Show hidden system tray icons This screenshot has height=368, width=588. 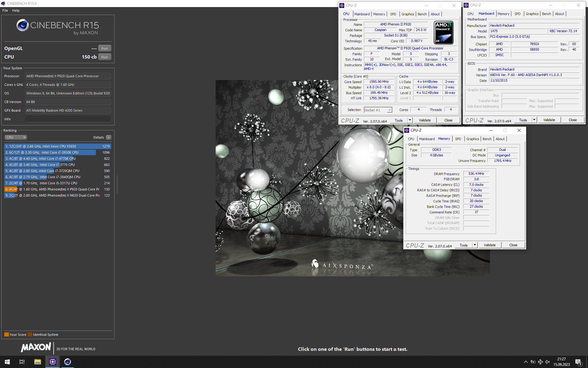click(526, 362)
